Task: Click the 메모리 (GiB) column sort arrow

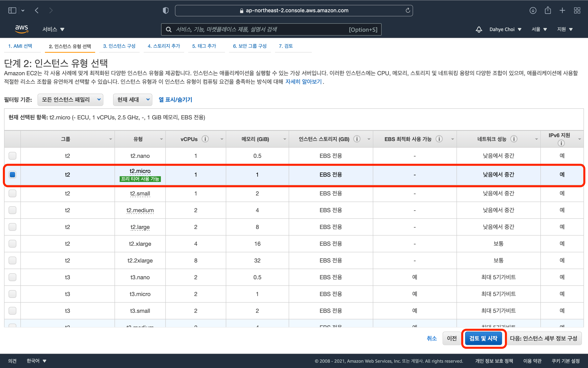Action: [285, 139]
